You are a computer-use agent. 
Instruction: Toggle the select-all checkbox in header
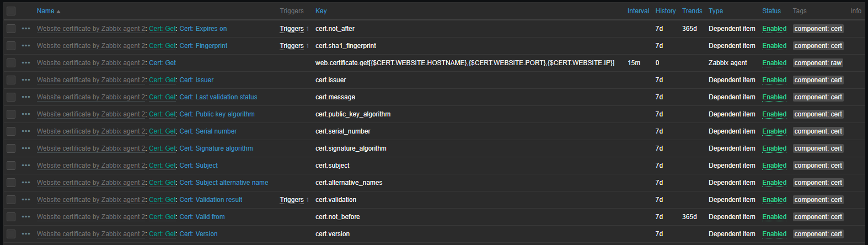(x=11, y=11)
